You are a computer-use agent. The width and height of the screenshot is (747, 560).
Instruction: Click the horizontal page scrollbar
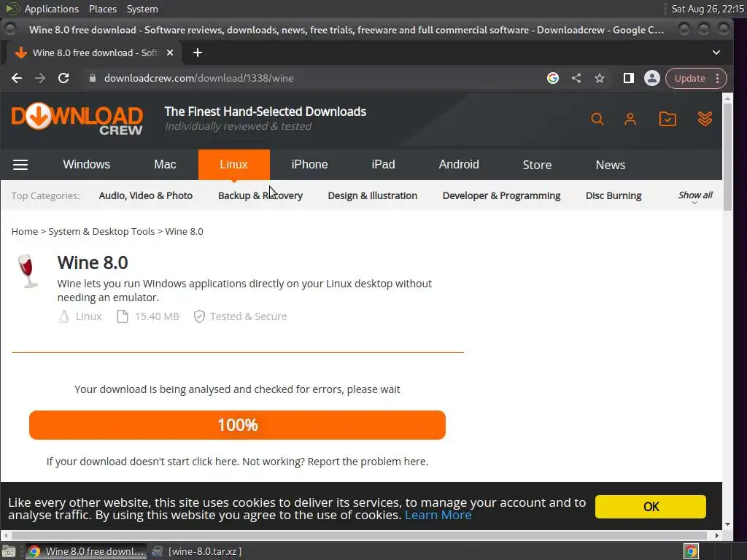pos(360,535)
